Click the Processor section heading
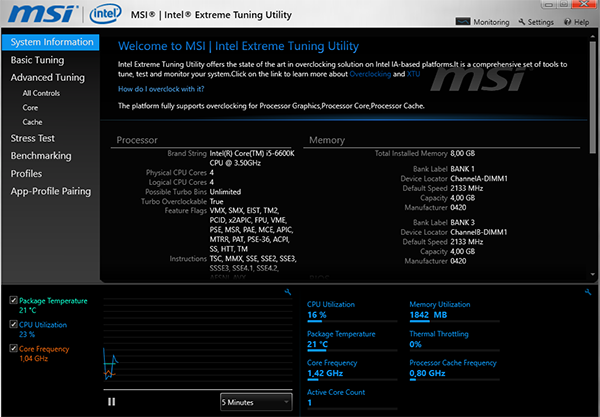Image resolution: width=600 pixels, height=417 pixels. (x=137, y=140)
